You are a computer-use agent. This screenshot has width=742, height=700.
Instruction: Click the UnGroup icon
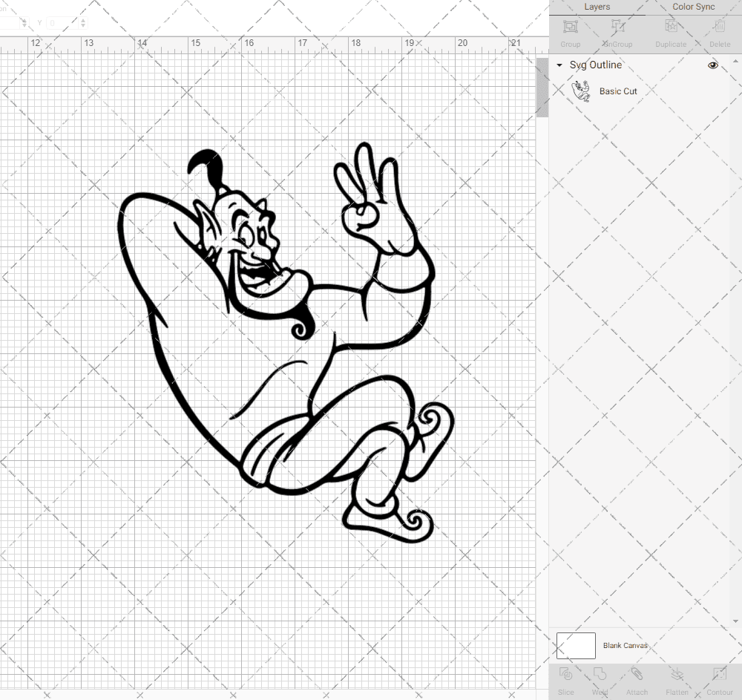[617, 31]
